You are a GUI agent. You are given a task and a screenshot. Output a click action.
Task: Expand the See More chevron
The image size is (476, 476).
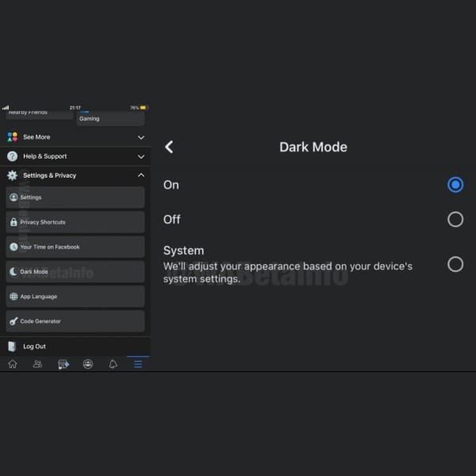(x=141, y=137)
